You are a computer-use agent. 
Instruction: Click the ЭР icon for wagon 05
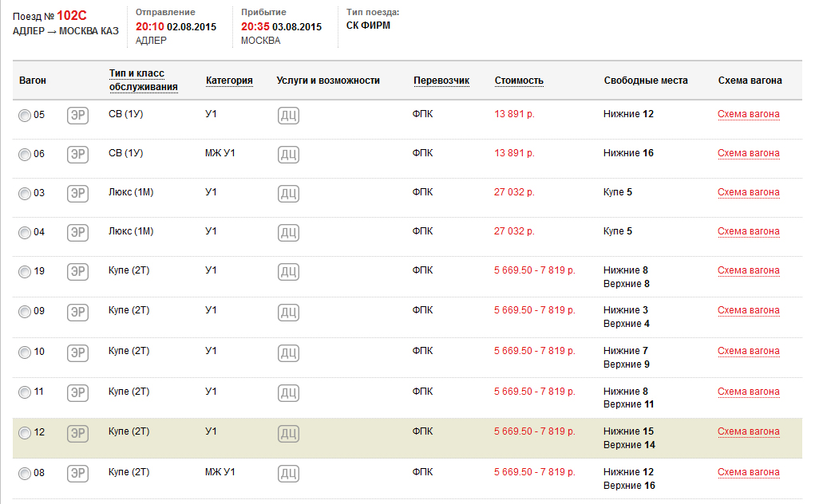click(x=77, y=115)
